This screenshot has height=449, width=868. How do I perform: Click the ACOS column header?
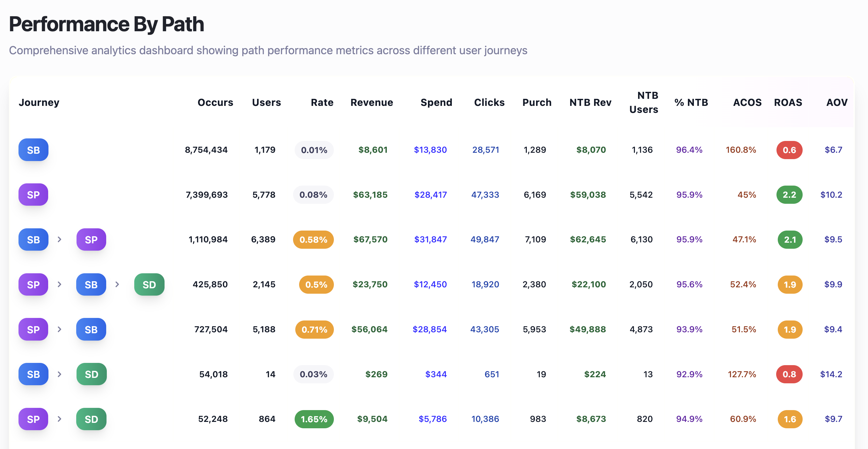(747, 102)
